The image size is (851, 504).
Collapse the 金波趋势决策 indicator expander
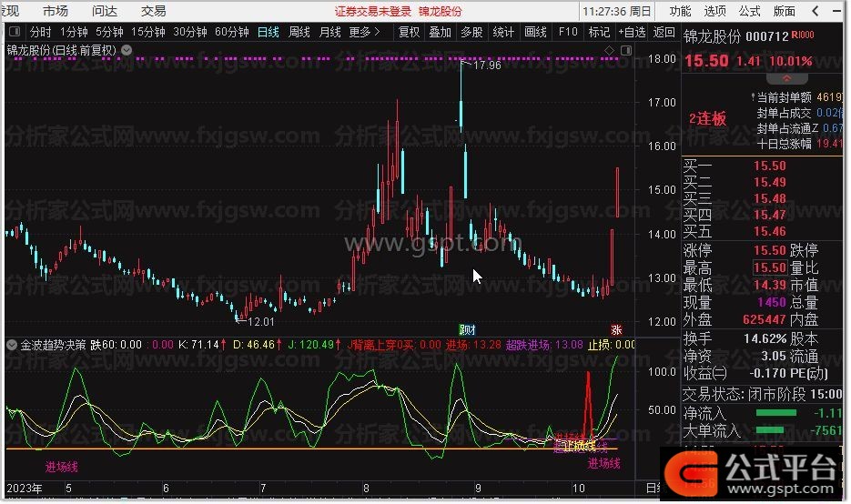tap(12, 345)
